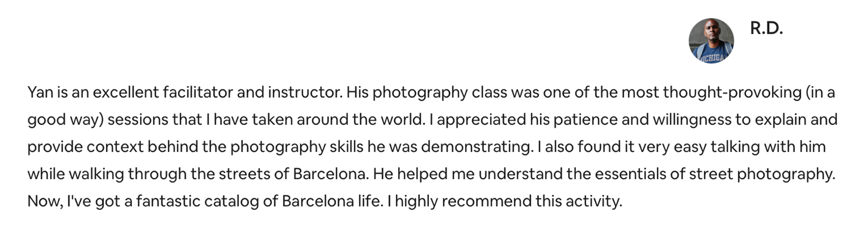Click the words 'Barcelona life' in last line
This screenshot has width=868, height=237.
tap(332, 202)
